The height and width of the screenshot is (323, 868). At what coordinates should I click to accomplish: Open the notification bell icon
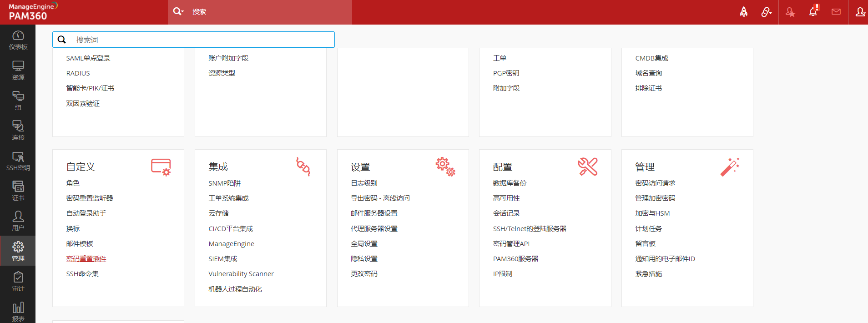(813, 11)
